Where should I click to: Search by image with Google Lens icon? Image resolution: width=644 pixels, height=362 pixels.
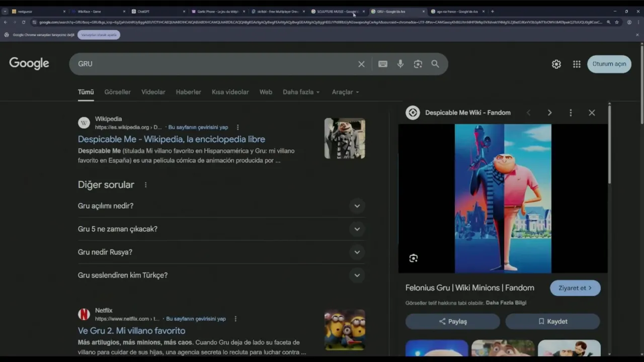pos(418,64)
